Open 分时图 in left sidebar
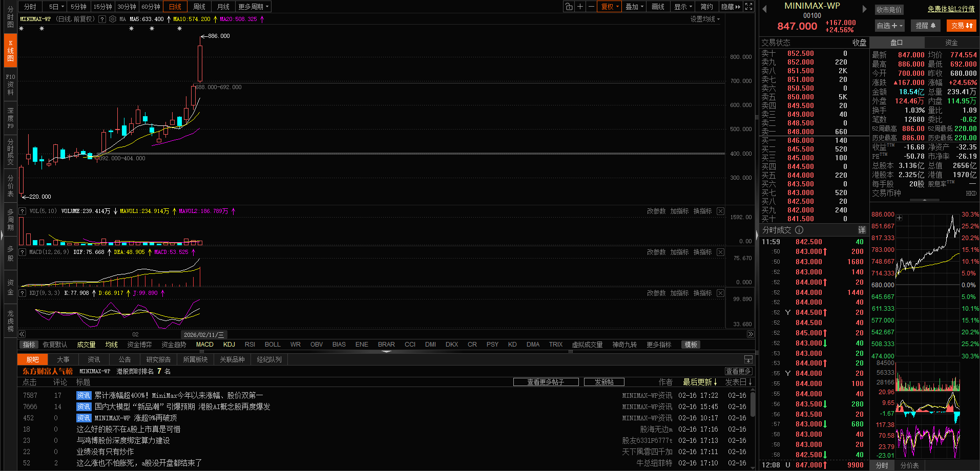Image resolution: width=980 pixels, height=471 pixels. pos(10,16)
